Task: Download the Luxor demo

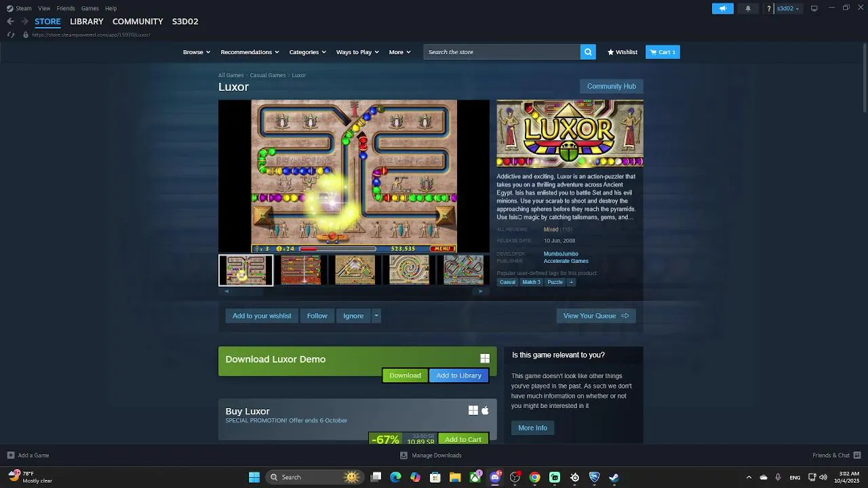Action: [x=405, y=375]
